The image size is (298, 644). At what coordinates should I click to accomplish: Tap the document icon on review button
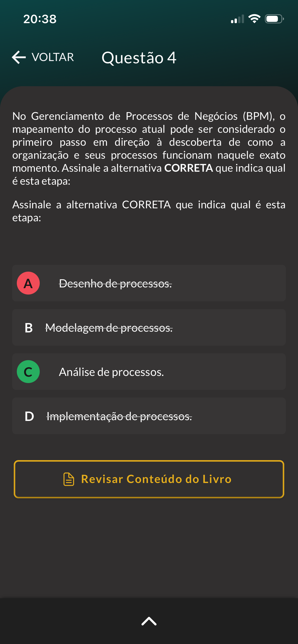[x=69, y=479]
